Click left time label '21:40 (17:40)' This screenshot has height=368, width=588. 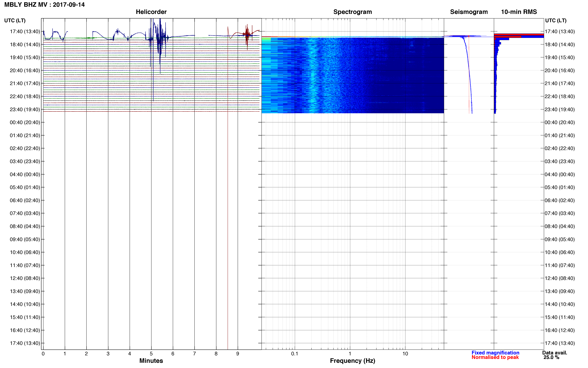click(25, 83)
